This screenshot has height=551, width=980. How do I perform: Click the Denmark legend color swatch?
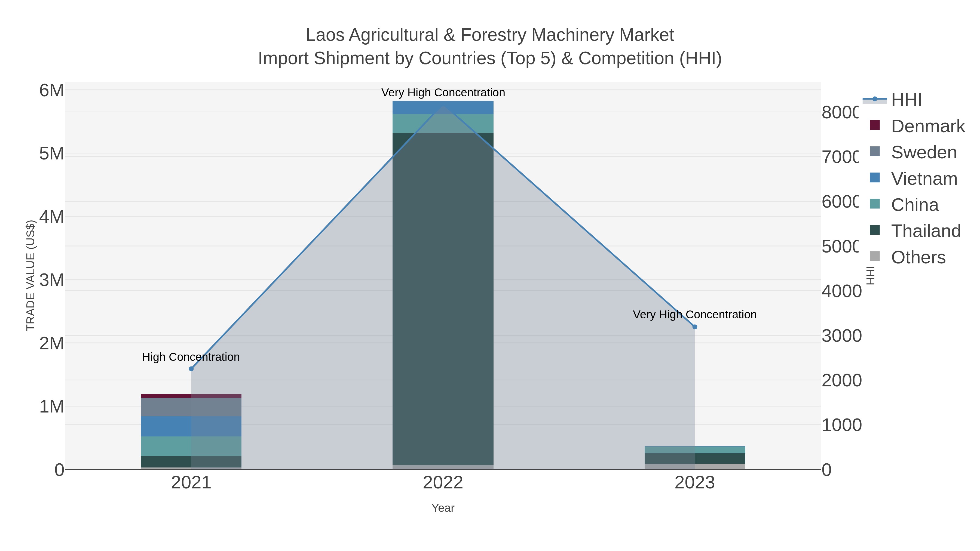(x=875, y=125)
